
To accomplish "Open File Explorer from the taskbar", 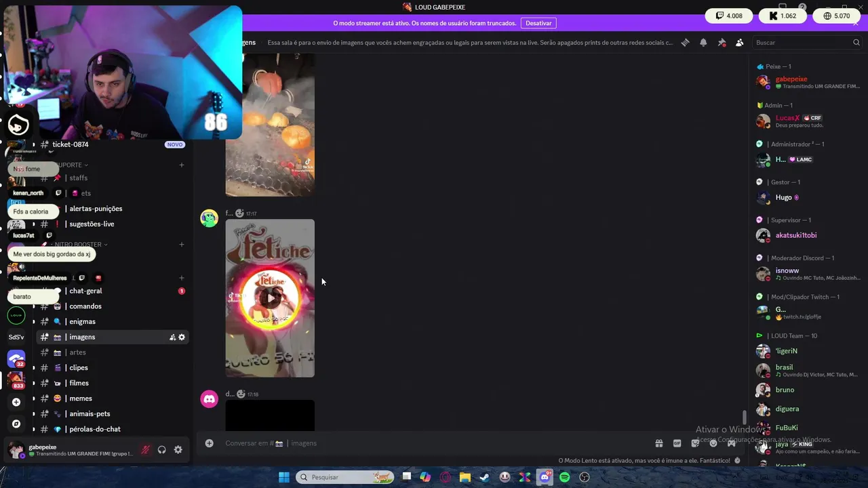I will coord(465,477).
